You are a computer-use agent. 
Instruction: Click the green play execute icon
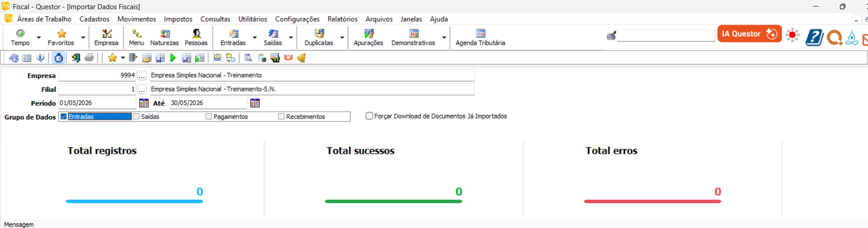tap(173, 58)
